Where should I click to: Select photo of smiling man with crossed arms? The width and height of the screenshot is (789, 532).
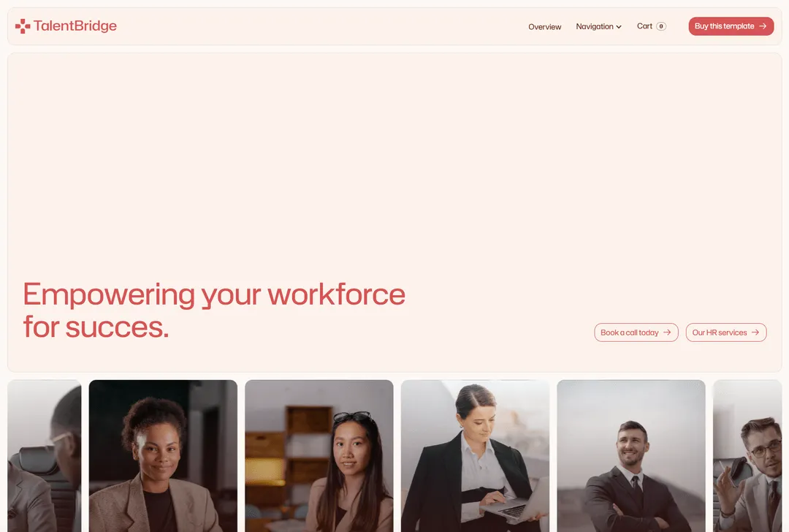(x=631, y=456)
